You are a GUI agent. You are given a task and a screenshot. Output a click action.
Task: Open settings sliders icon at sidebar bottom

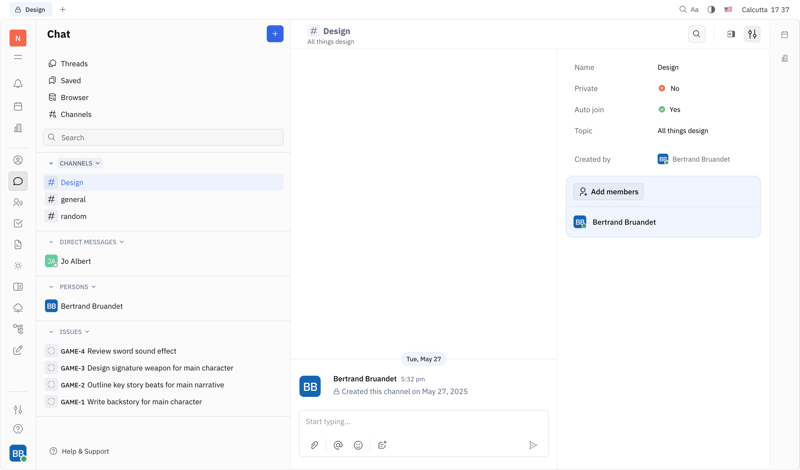pos(18,409)
